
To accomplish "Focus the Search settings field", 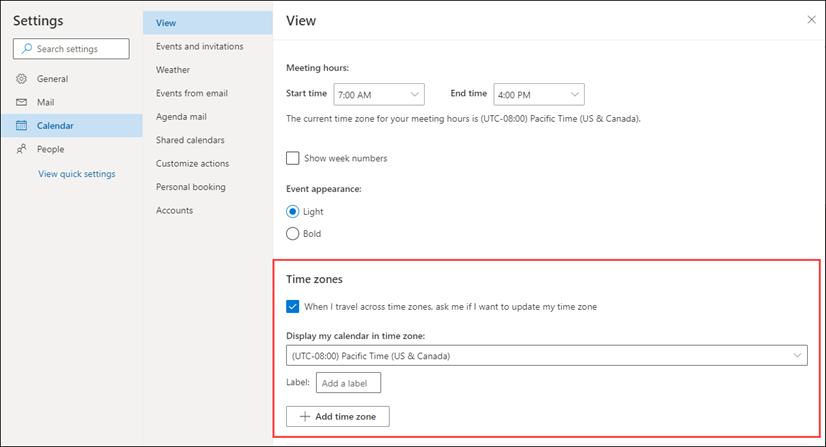I will pyautogui.click(x=71, y=48).
